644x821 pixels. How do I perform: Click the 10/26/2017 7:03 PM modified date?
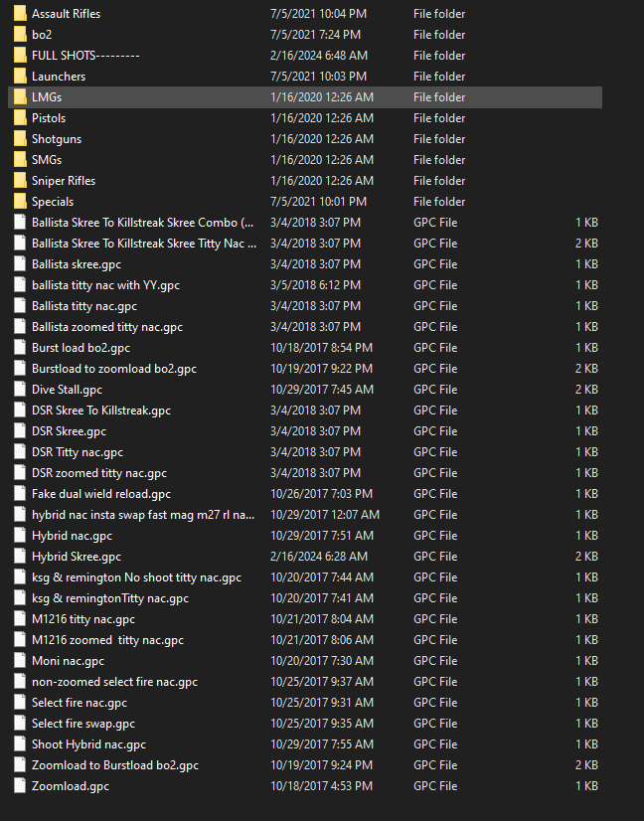click(321, 494)
